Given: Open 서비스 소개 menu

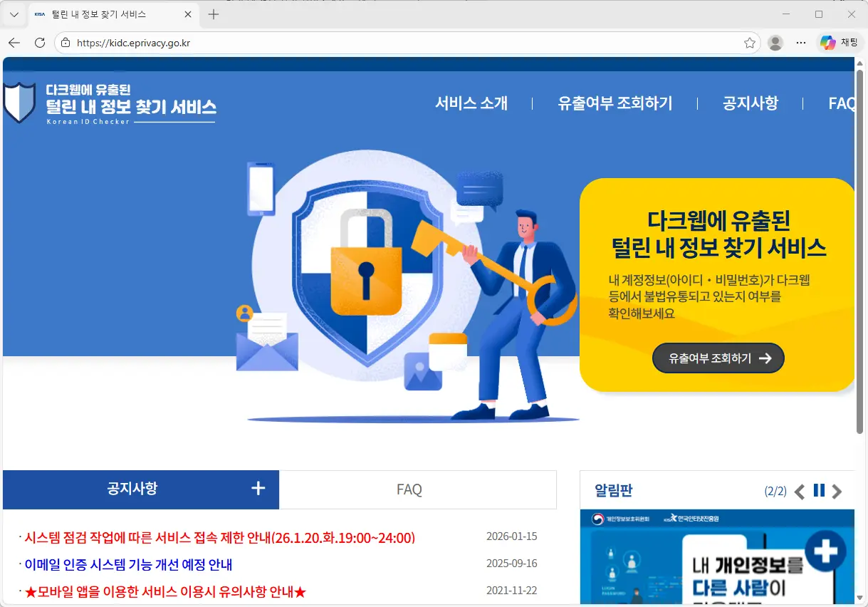Looking at the screenshot, I should [471, 103].
